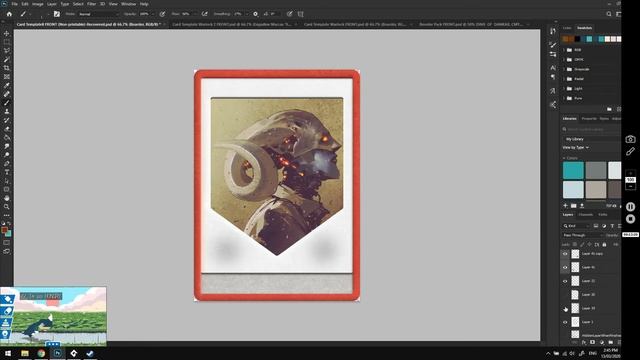The width and height of the screenshot is (640, 360).
Task: Toggle visibility of Layer 41
Action: click(x=565, y=267)
